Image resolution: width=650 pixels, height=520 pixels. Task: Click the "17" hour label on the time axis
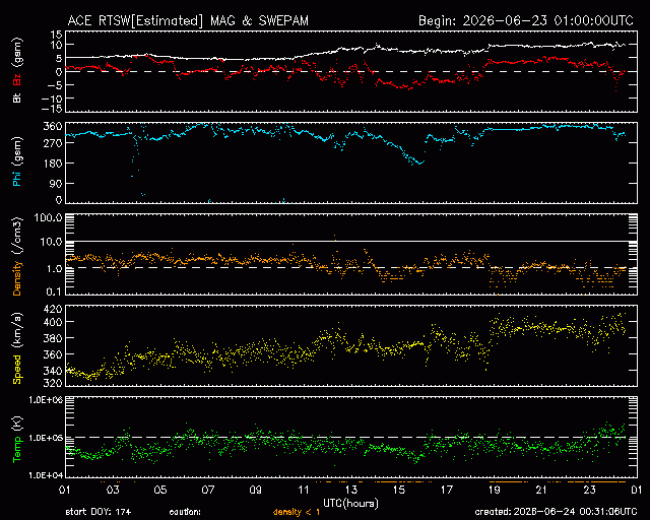447,490
